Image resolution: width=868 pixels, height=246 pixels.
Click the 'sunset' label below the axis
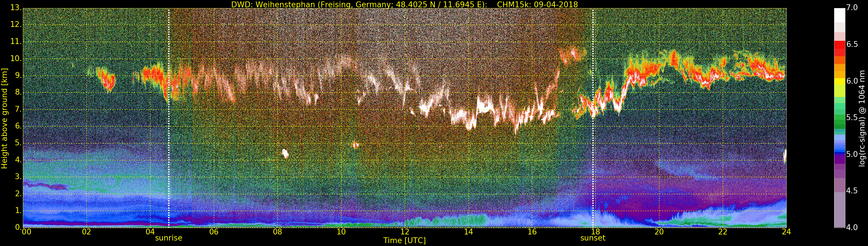[593, 238]
